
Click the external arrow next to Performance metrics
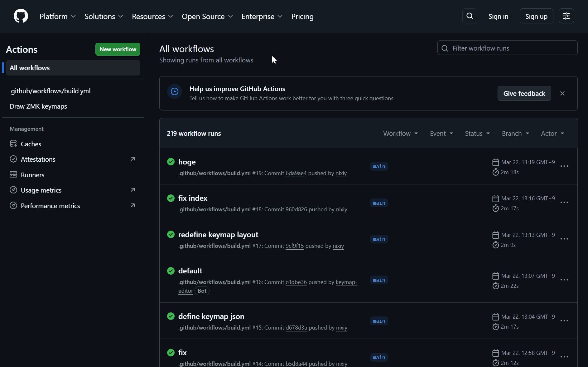pyautogui.click(x=133, y=205)
